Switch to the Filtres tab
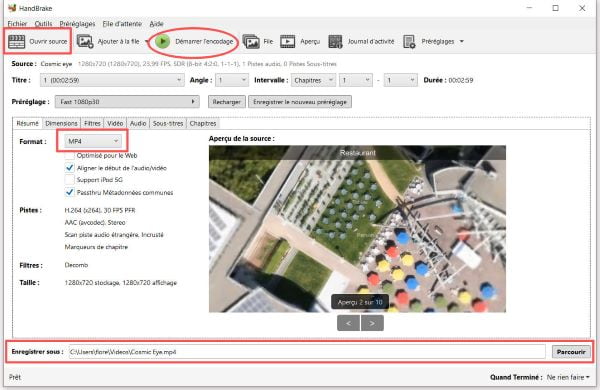The width and height of the screenshot is (600, 390). (x=92, y=123)
